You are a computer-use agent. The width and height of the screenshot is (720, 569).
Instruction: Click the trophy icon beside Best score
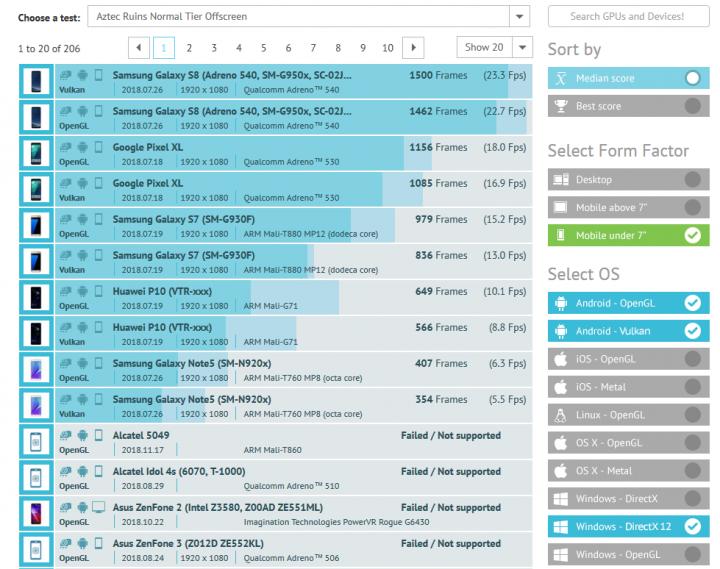point(561,106)
